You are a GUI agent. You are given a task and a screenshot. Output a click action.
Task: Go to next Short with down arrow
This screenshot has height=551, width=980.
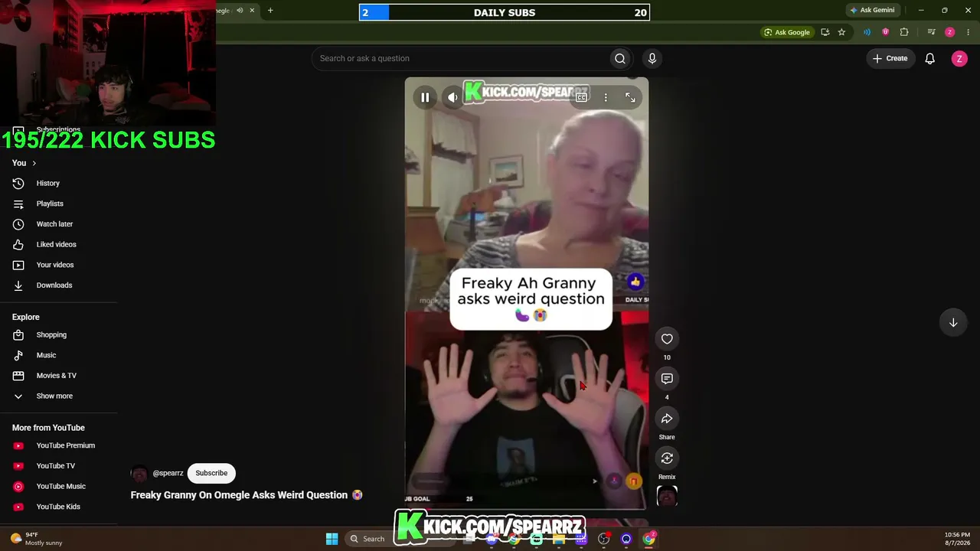[953, 322]
